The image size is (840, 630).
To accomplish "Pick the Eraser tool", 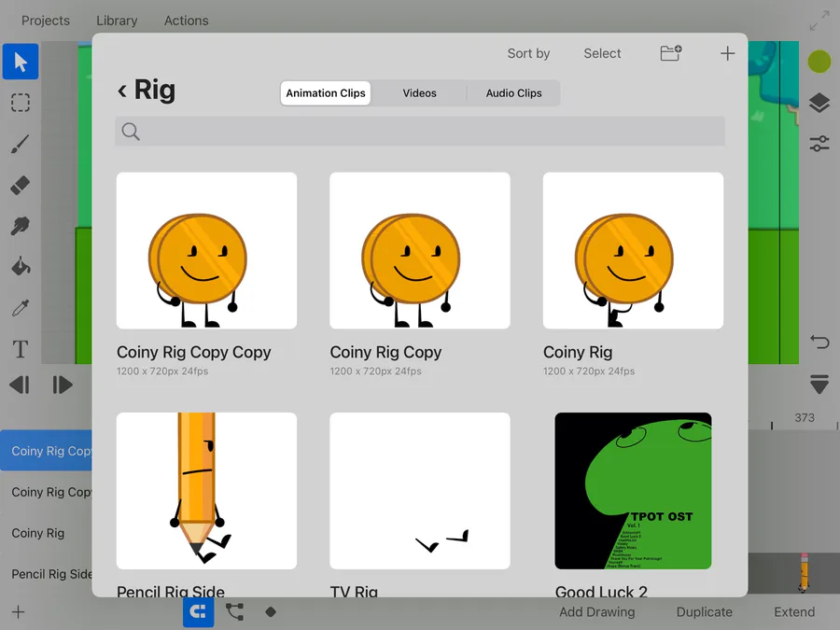I will coord(21,185).
